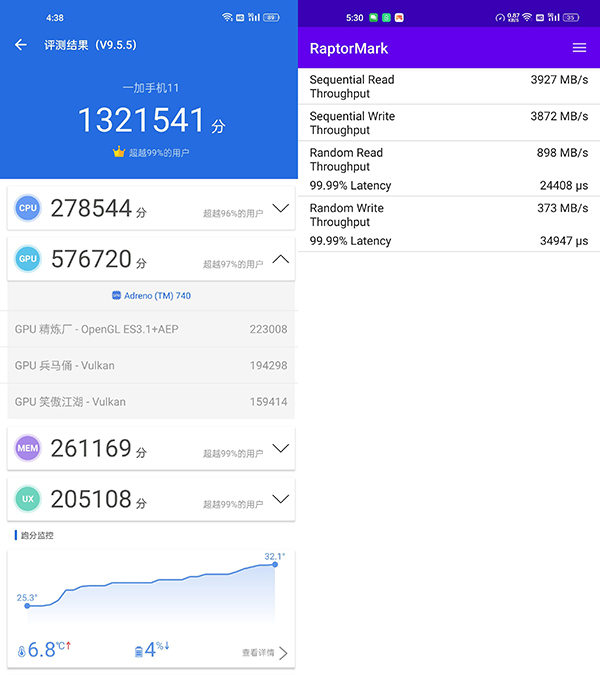This screenshot has height=675, width=600.
Task: Tap the back arrow in AnTuTu header
Action: pos(21,45)
